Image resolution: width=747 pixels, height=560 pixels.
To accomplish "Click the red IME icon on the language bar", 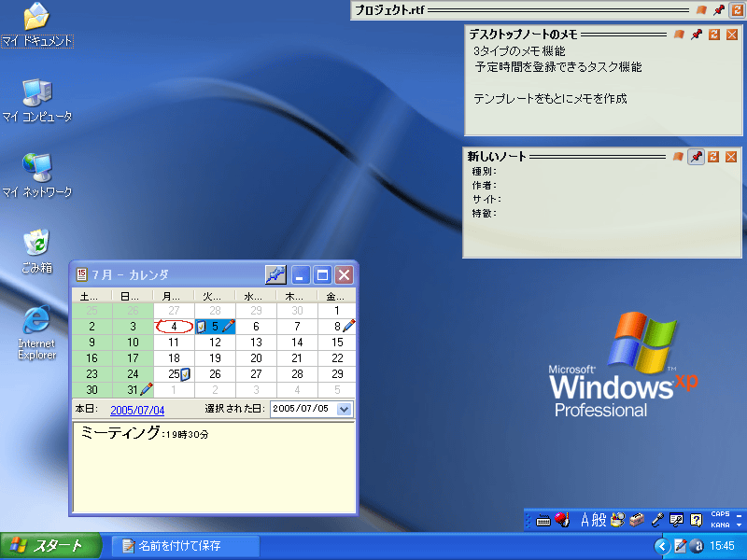I will point(563,520).
